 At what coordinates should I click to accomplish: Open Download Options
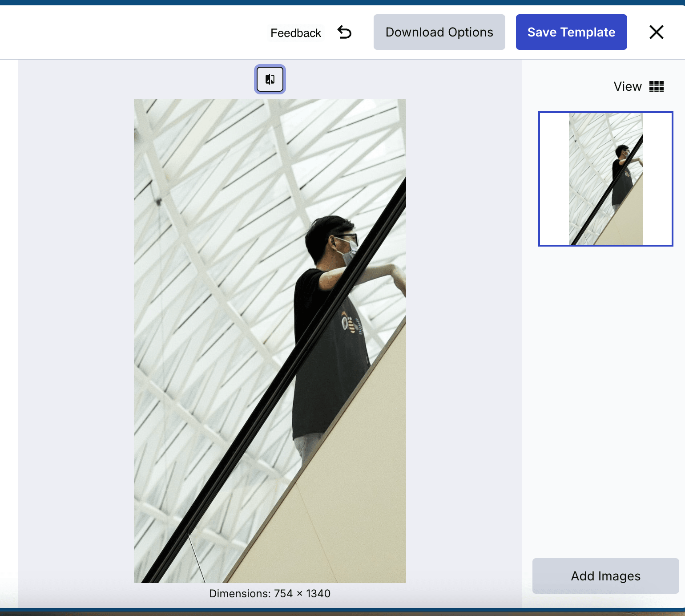pyautogui.click(x=439, y=32)
